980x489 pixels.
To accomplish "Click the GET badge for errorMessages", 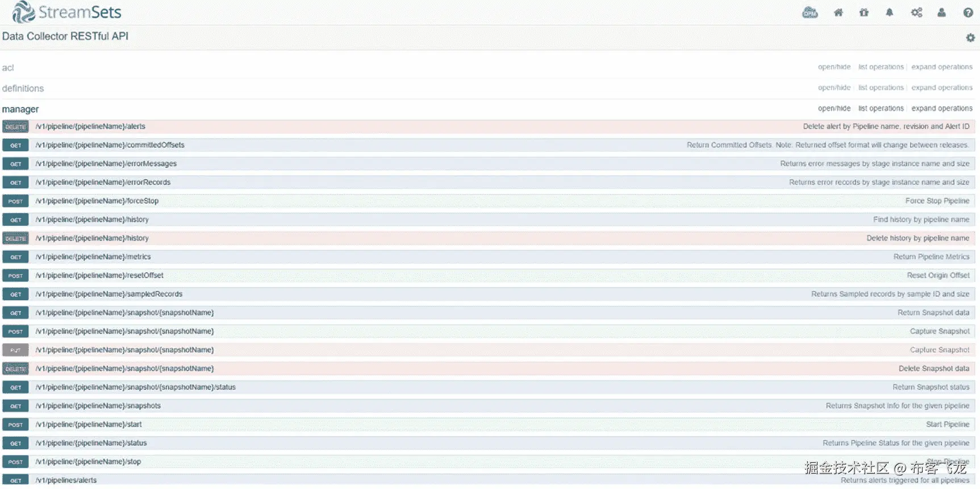I will pos(15,164).
